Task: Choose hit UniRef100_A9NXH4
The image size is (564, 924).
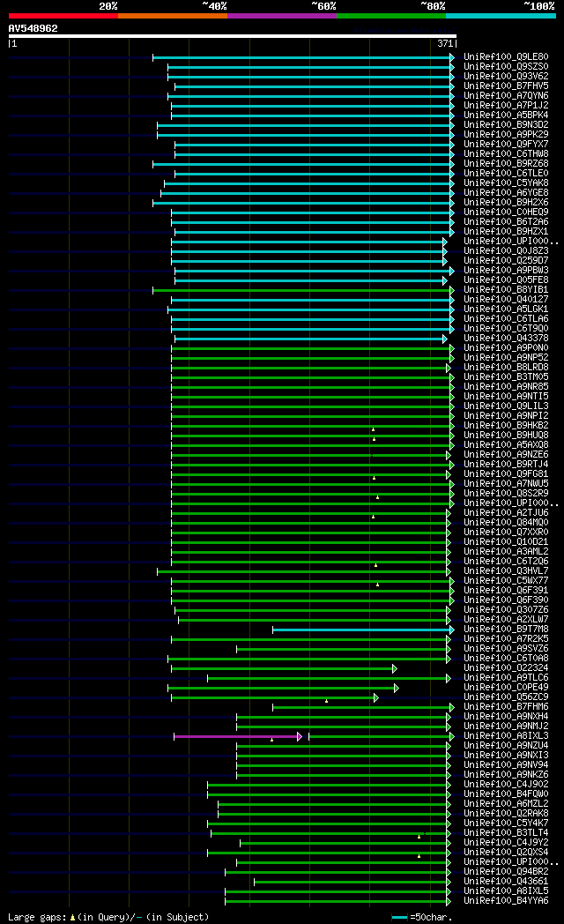Action: tap(506, 717)
